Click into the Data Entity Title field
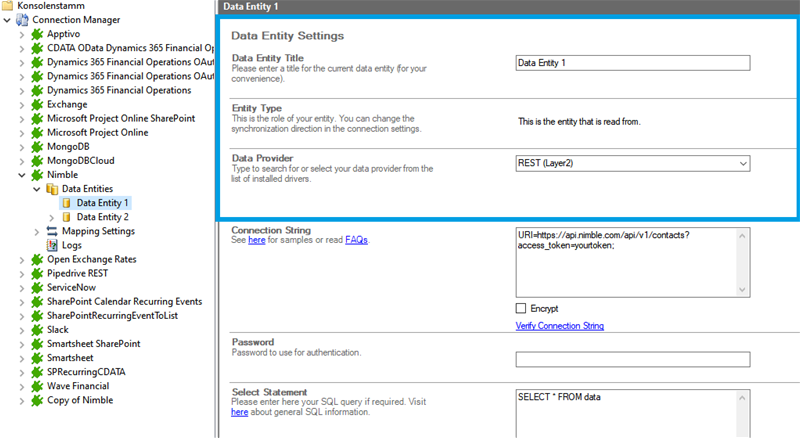The height and width of the screenshot is (438, 800). click(x=632, y=62)
